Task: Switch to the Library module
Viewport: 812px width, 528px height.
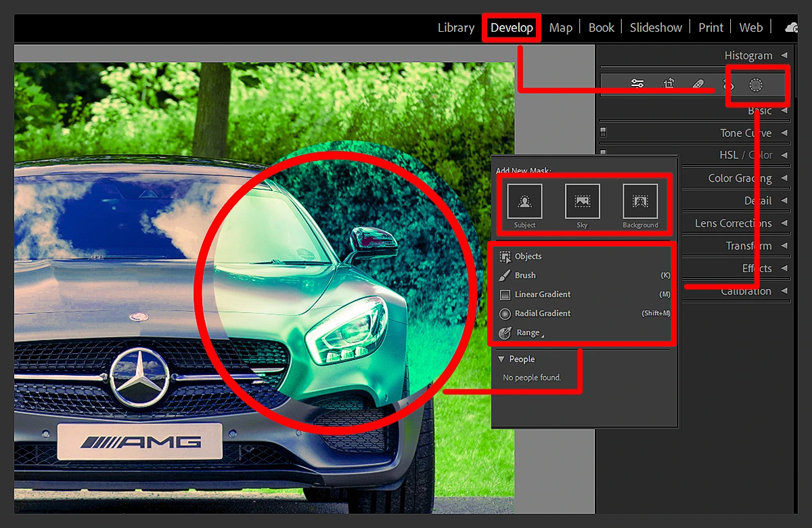Action: click(456, 28)
